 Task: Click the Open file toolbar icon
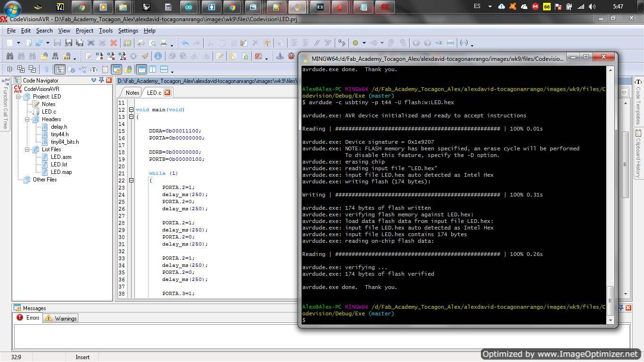[28, 43]
